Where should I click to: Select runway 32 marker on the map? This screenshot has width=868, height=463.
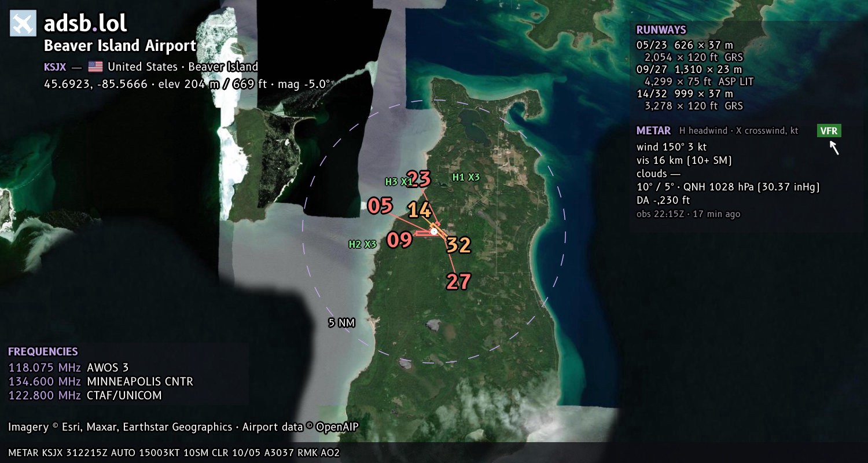pos(458,245)
